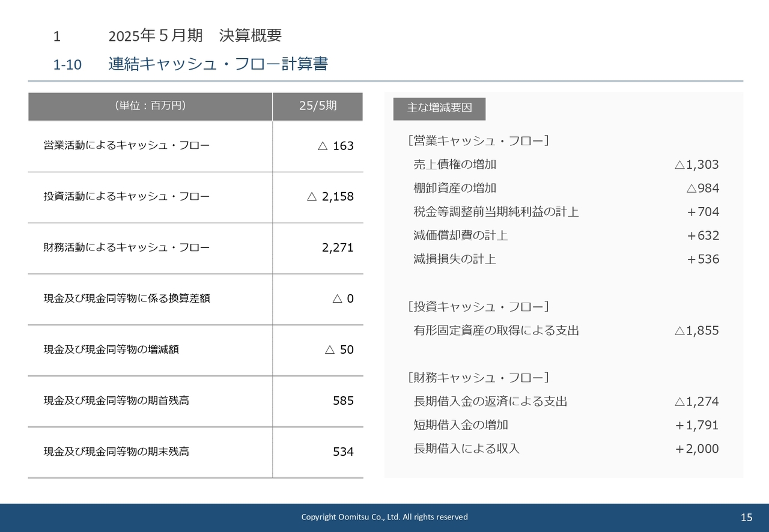Click the value '△1,274'
Image resolution: width=769 pixels, height=532 pixels.
point(696,402)
